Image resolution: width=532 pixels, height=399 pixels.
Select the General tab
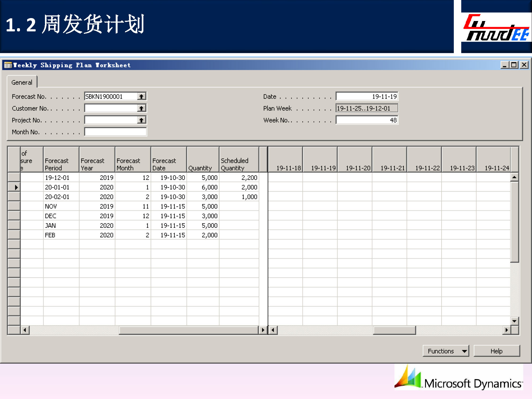click(22, 82)
